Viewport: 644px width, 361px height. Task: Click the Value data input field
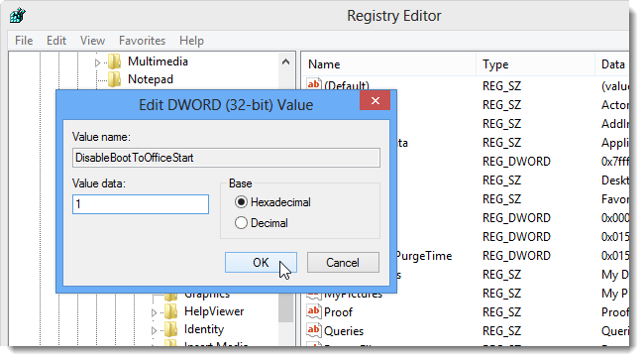tap(141, 204)
